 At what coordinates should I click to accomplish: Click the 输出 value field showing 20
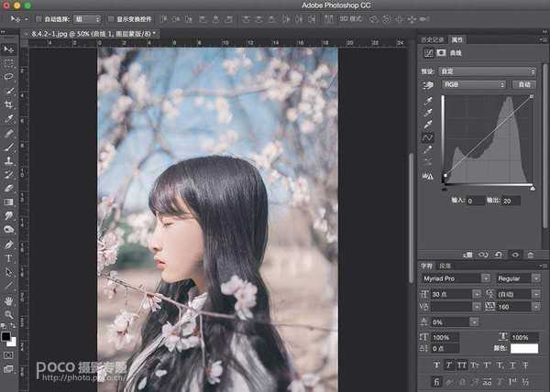click(x=511, y=201)
